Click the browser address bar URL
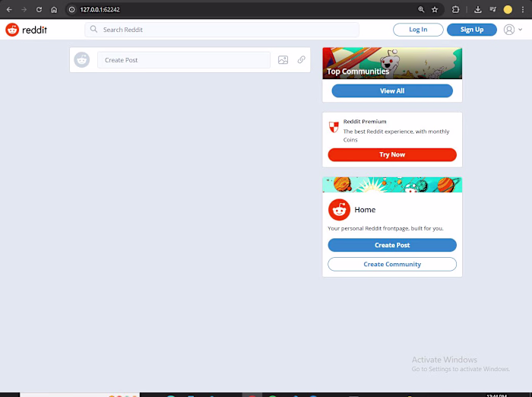This screenshot has height=397, width=532. pos(100,10)
